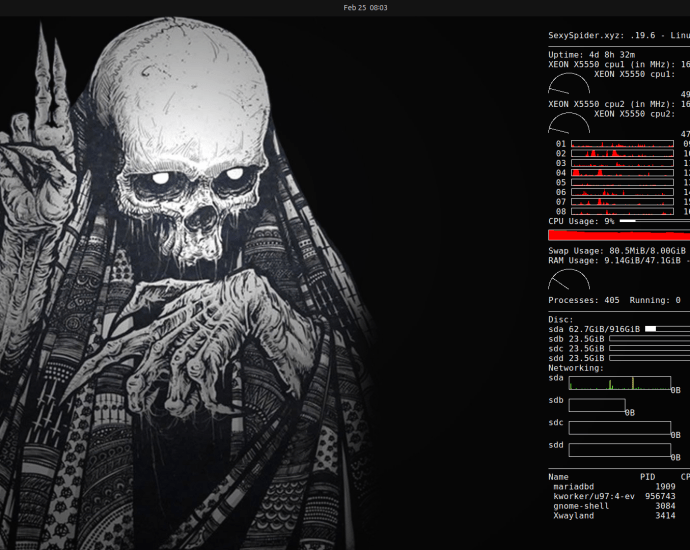Screen dimensions: 690x550
Task: Click the sdb networking graph box
Action: (x=596, y=405)
